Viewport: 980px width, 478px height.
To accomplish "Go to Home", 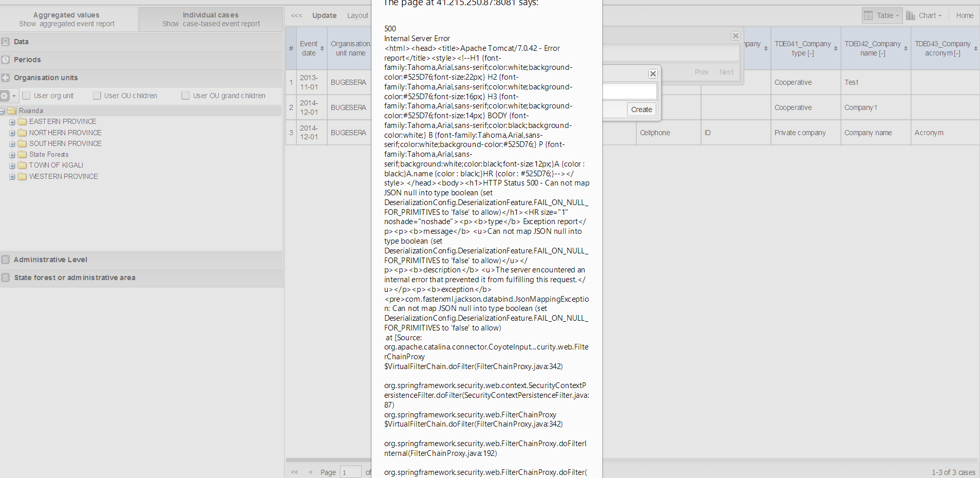I will (965, 15).
